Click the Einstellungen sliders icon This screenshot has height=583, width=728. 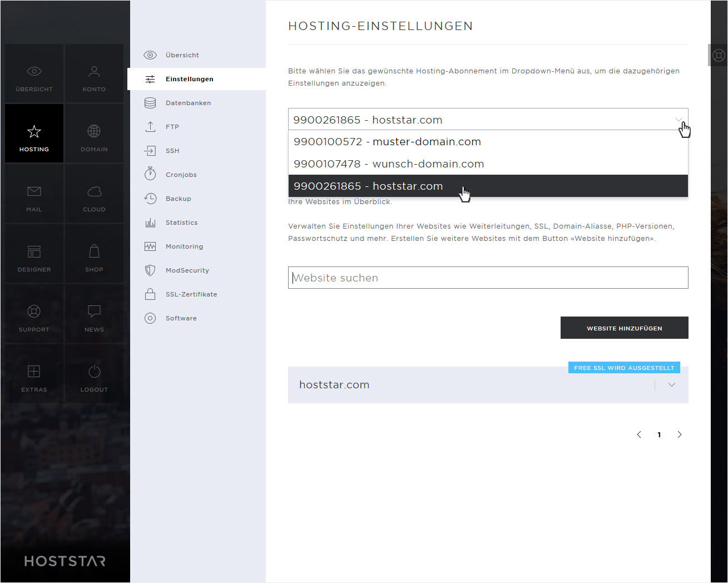click(x=150, y=79)
